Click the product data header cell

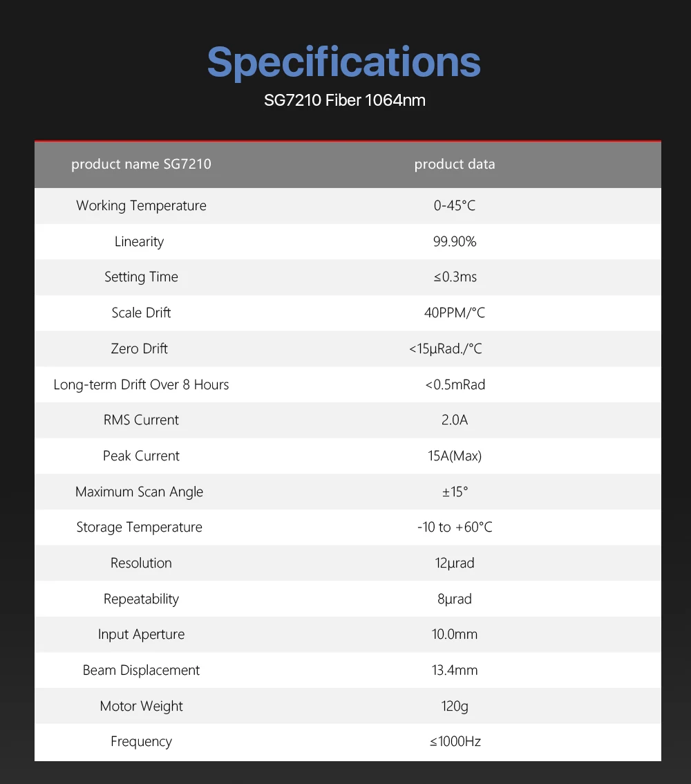pos(455,164)
